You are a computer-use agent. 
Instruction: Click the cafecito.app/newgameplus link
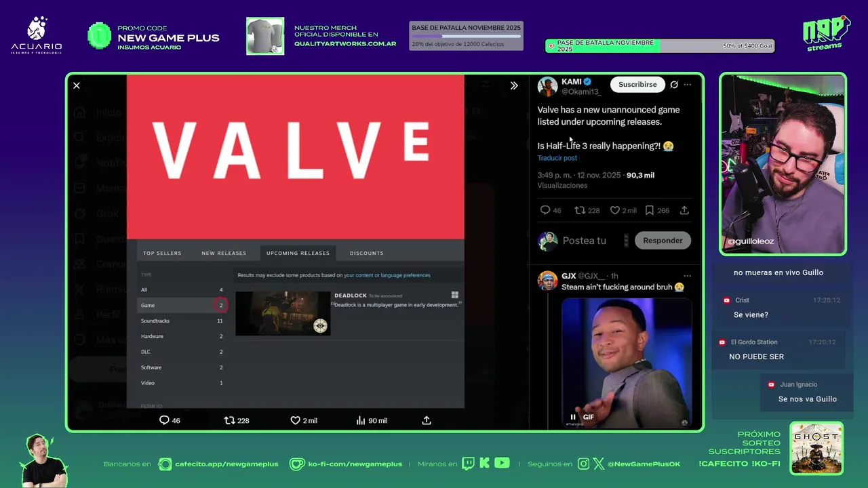[226, 464]
